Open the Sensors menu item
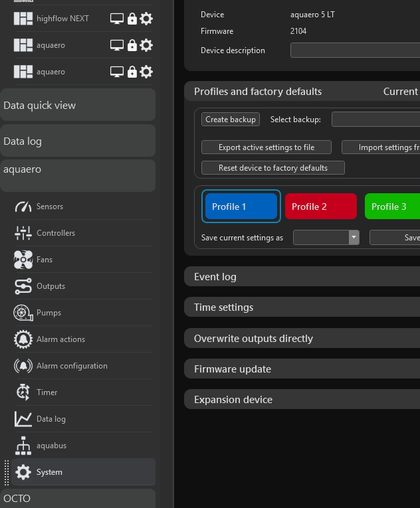 (x=83, y=207)
